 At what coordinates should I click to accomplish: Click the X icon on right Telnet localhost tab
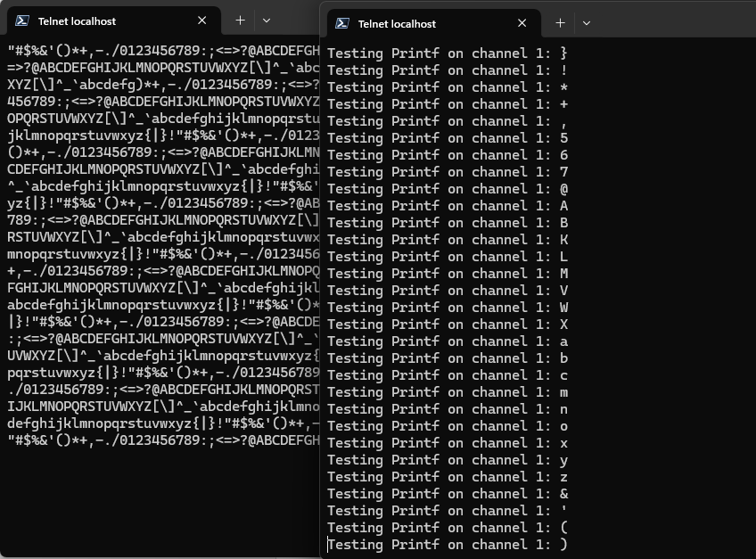522,23
